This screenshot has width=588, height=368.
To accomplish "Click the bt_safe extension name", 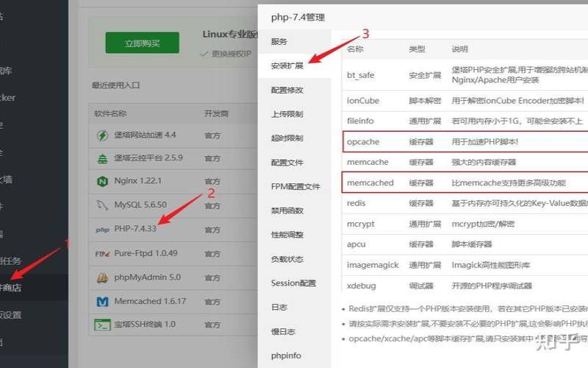I will pyautogui.click(x=360, y=75).
